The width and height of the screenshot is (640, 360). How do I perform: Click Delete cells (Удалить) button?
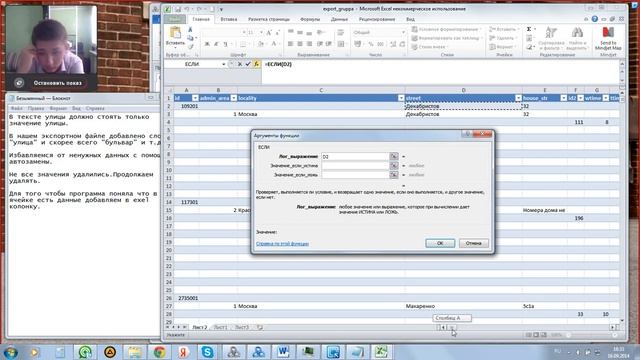click(502, 38)
